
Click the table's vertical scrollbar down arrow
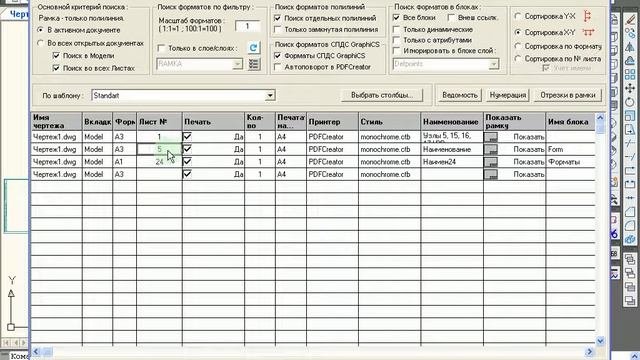(600, 340)
